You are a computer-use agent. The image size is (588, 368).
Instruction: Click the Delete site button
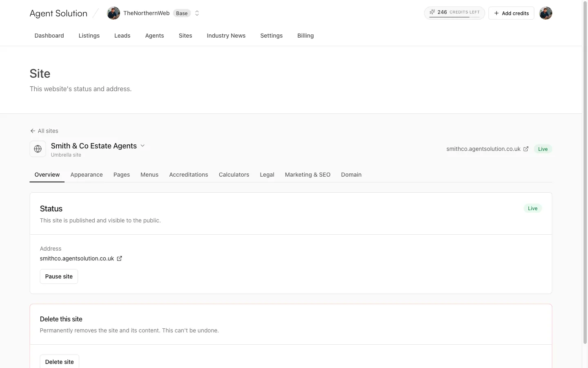(60, 362)
